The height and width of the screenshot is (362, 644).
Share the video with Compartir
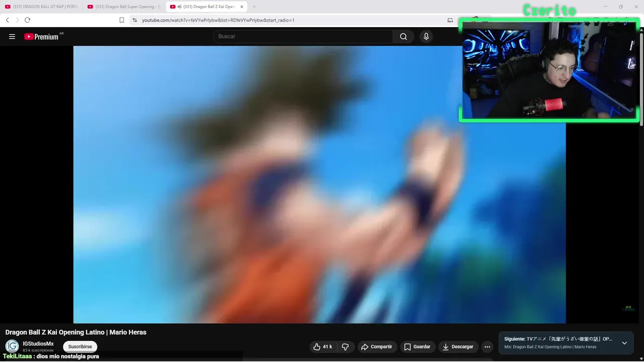pos(377,347)
